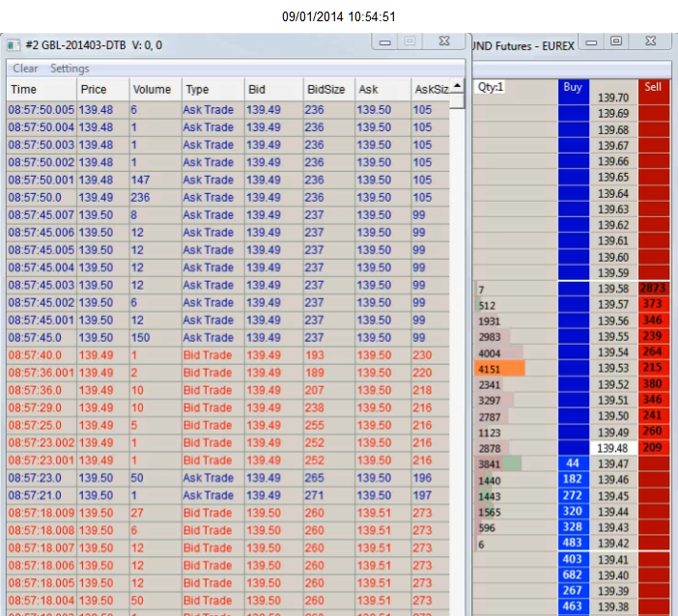Select the trade row at 08:57:50.005
This screenshot has width=678, height=616.
(x=228, y=110)
